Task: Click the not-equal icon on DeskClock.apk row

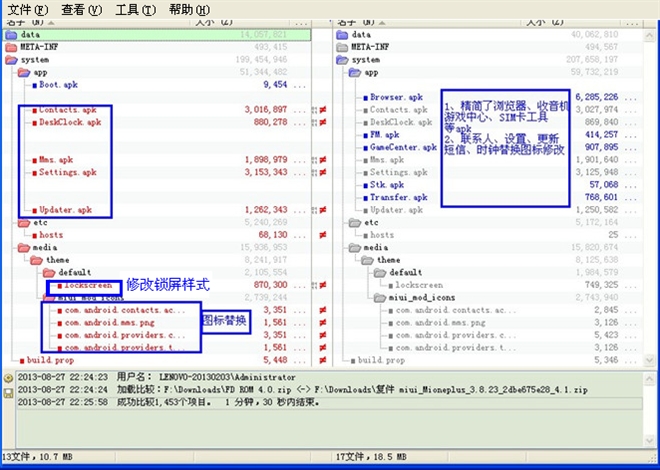Action: coord(322,122)
